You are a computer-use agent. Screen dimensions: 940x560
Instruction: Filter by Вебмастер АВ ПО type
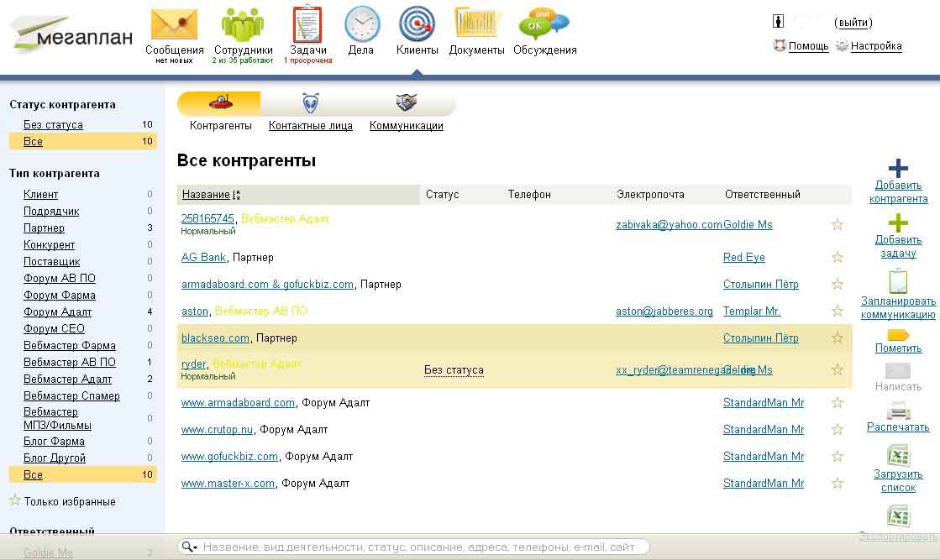(70, 362)
